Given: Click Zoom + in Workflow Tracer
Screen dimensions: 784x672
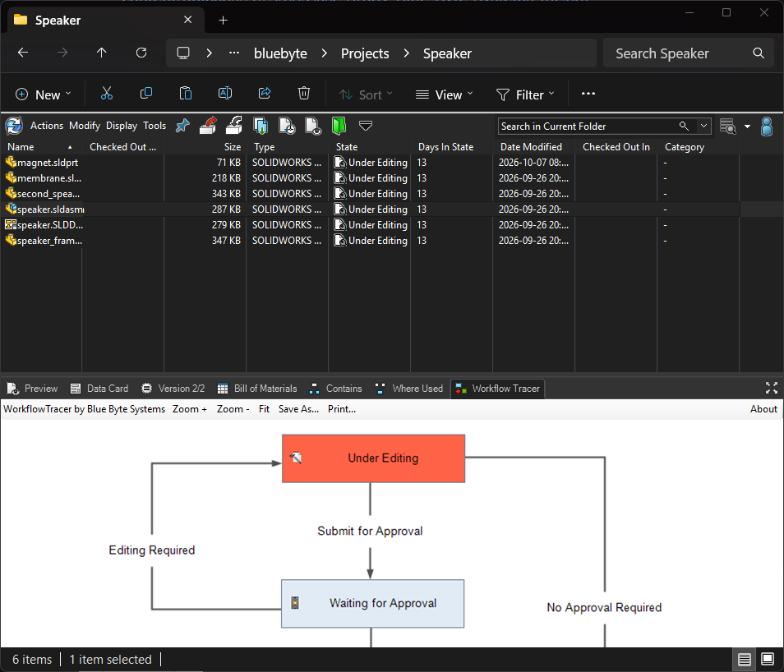Looking at the screenshot, I should [190, 409].
